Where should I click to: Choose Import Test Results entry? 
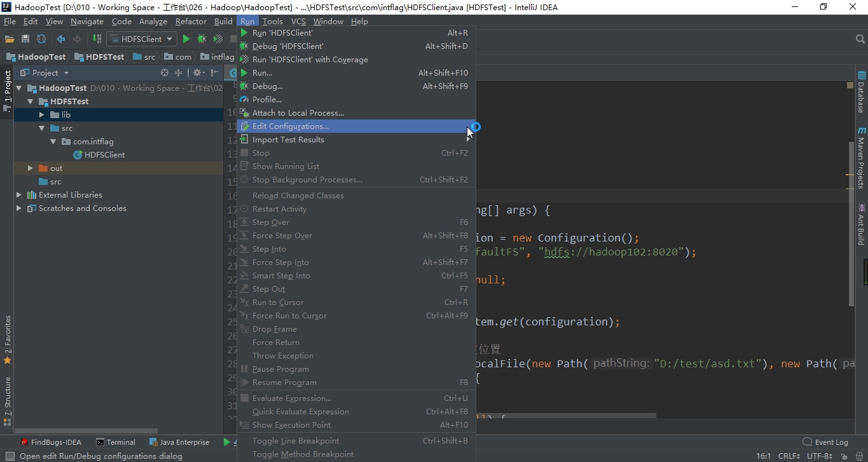coord(356,140)
